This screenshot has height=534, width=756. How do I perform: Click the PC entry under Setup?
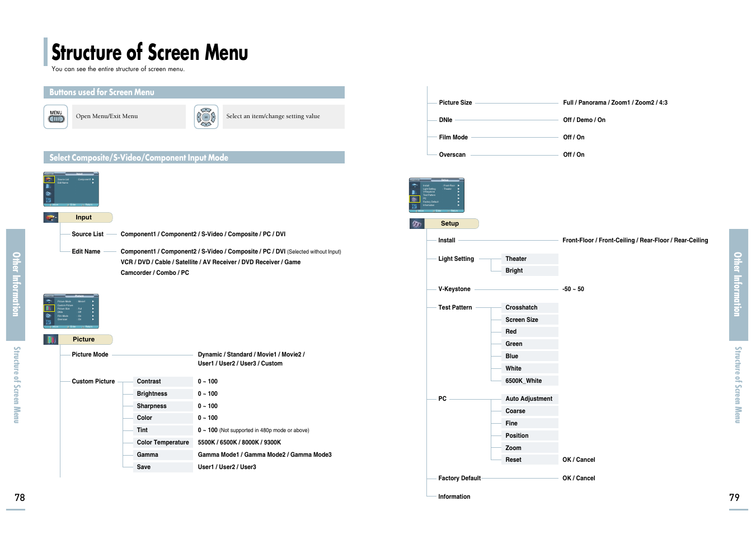[443, 399]
